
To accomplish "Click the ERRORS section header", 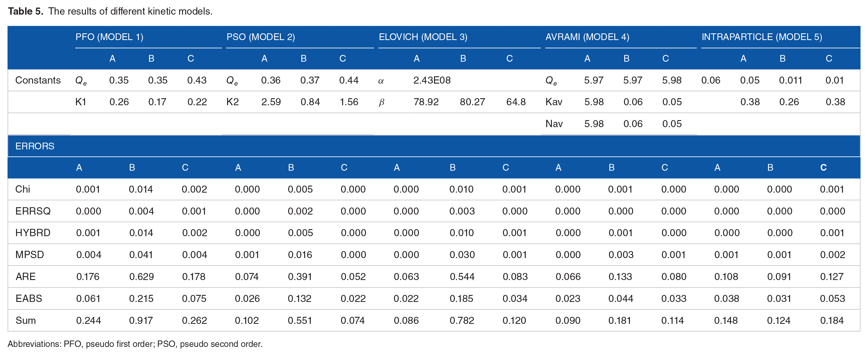I will click(35, 146).
